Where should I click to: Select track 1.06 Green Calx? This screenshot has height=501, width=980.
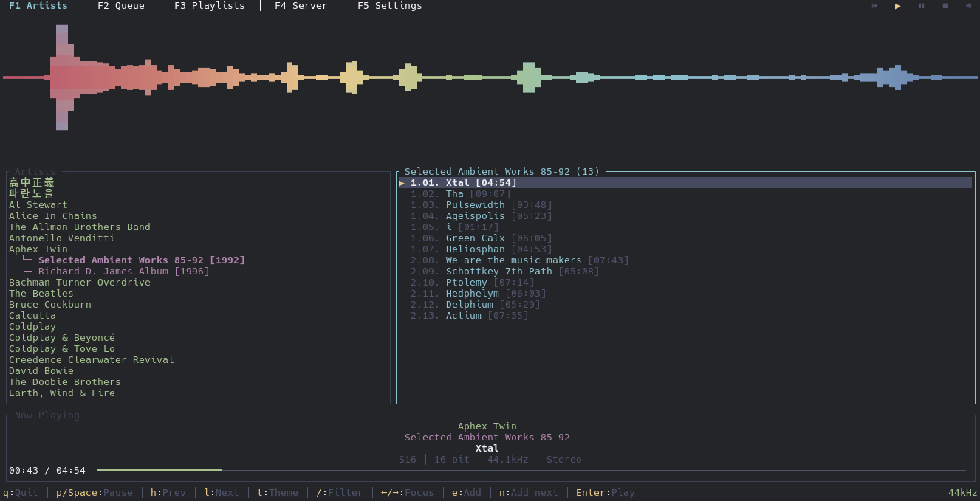[482, 238]
